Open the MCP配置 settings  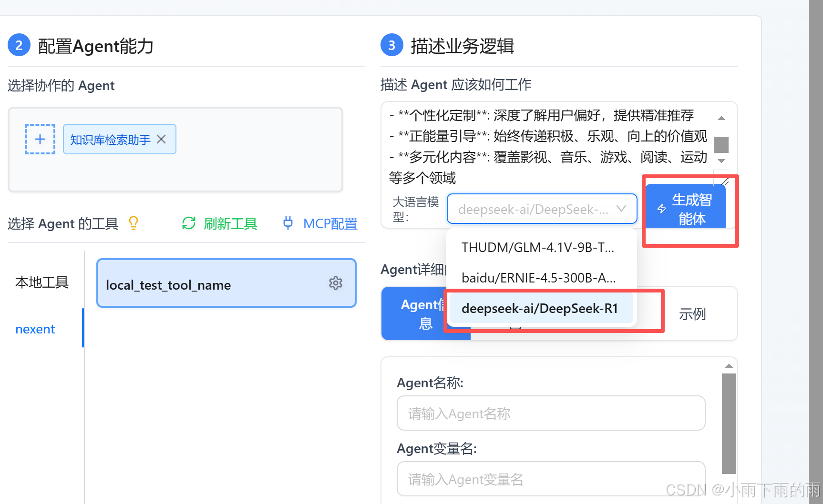pos(320,223)
